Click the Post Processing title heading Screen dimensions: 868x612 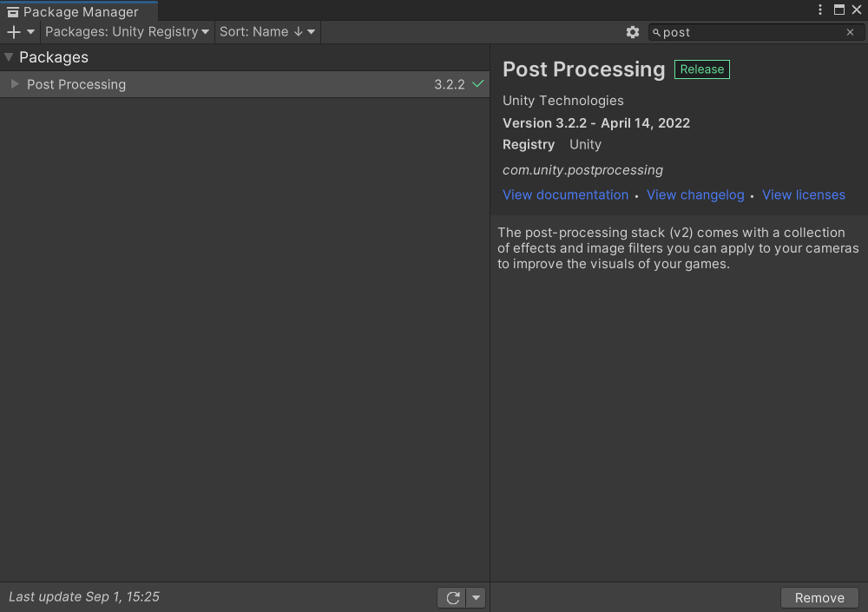pyautogui.click(x=583, y=69)
